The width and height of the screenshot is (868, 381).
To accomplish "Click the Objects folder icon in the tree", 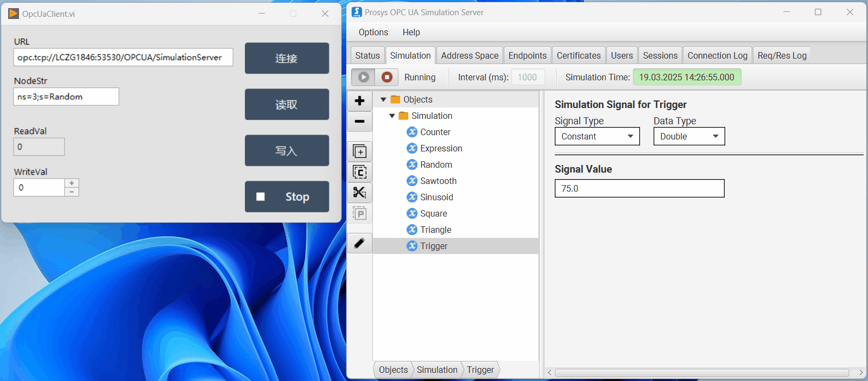I will point(395,99).
